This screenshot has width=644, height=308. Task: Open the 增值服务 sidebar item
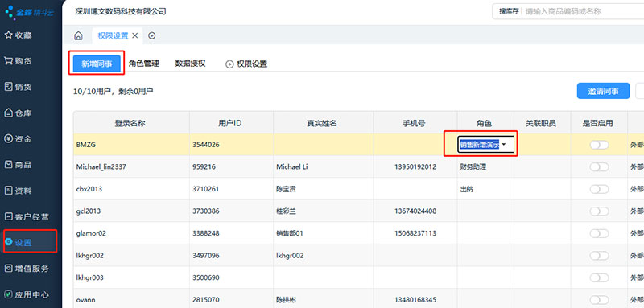[x=27, y=269]
